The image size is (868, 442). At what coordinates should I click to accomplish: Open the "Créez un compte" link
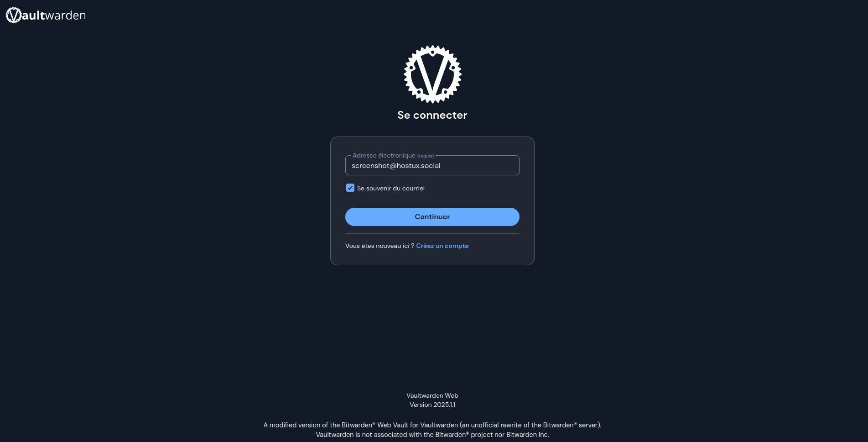coord(442,246)
